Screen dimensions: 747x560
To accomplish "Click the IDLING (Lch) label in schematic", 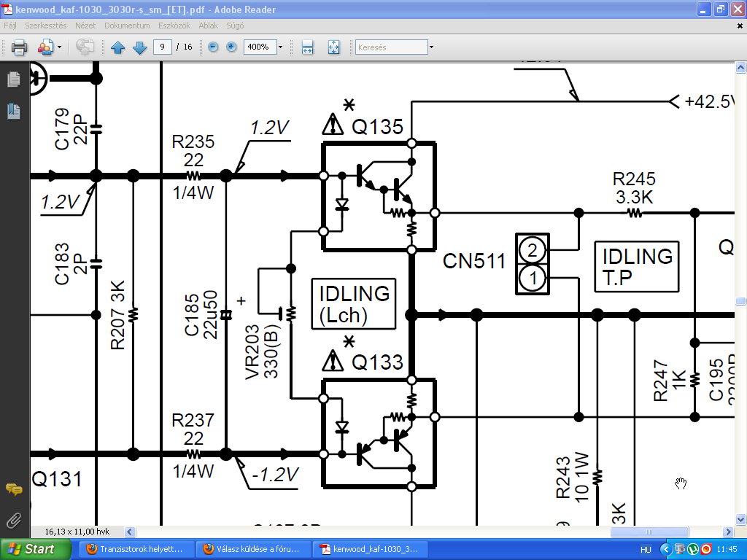I will 354,304.
